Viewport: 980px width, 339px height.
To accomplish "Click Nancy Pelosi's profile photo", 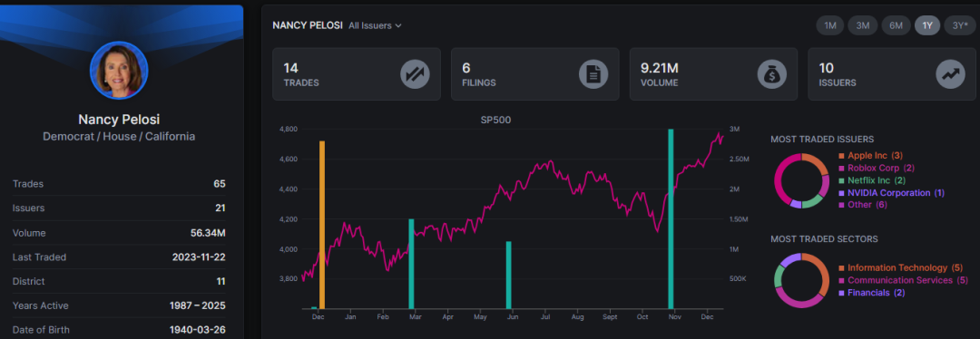I will coord(119,70).
